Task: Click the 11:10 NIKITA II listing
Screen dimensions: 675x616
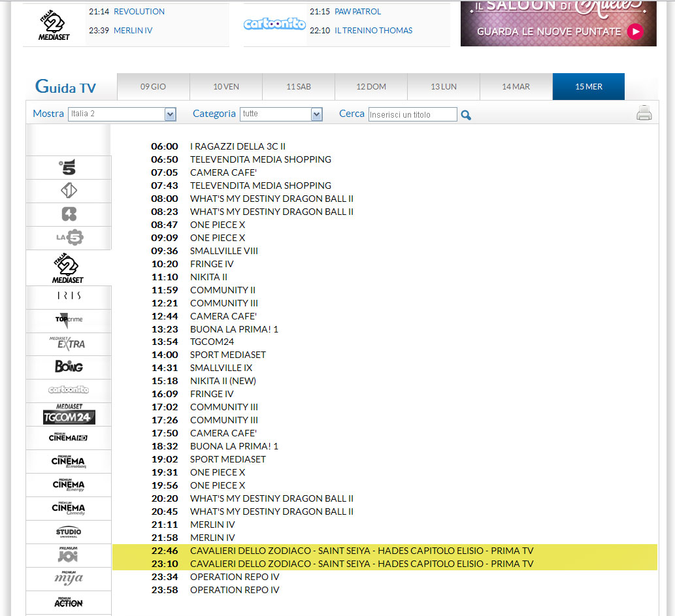Action: pyautogui.click(x=209, y=277)
